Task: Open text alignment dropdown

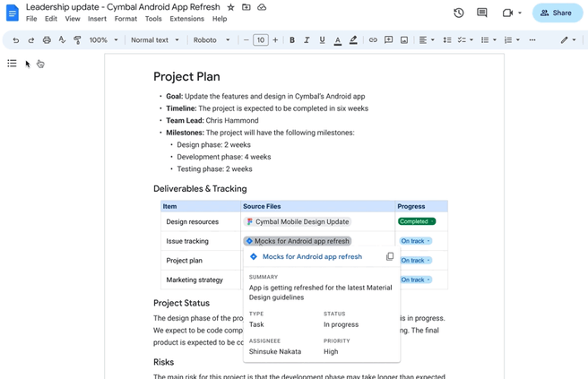Action: pos(427,40)
